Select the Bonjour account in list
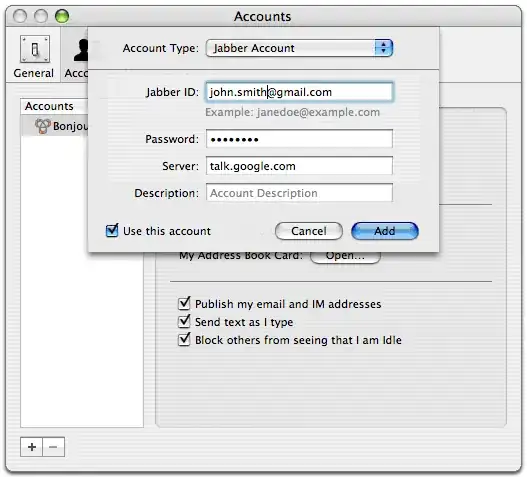 [54, 126]
